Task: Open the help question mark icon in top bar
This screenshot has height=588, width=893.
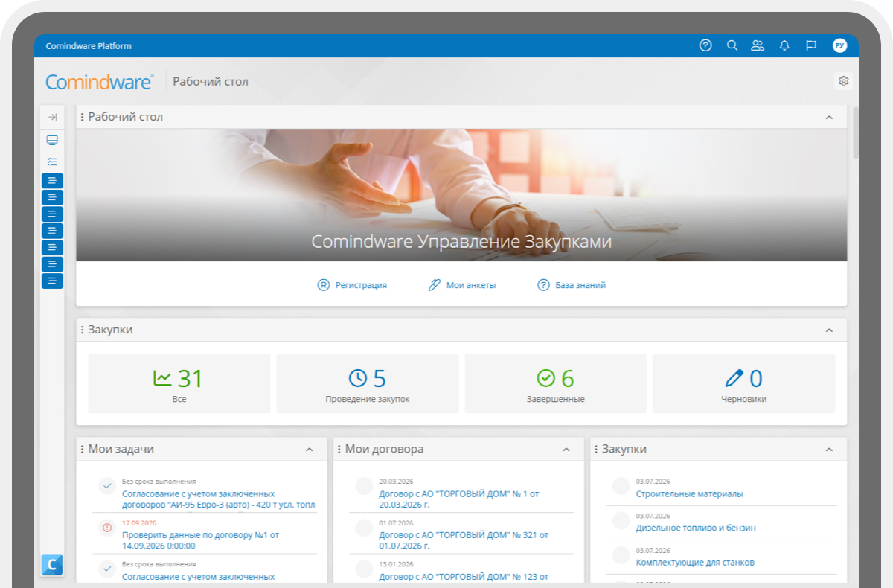Action: point(705,45)
